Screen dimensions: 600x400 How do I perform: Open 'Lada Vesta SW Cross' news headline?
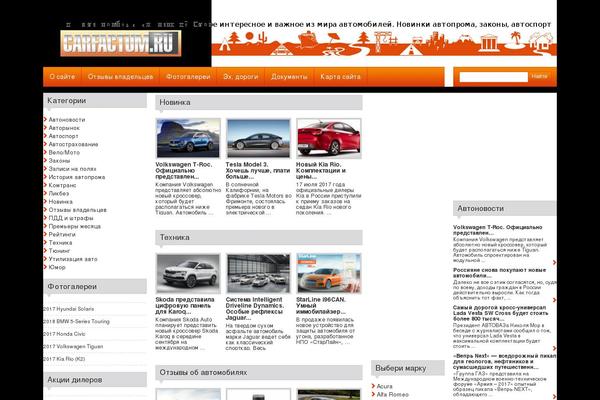(x=501, y=313)
